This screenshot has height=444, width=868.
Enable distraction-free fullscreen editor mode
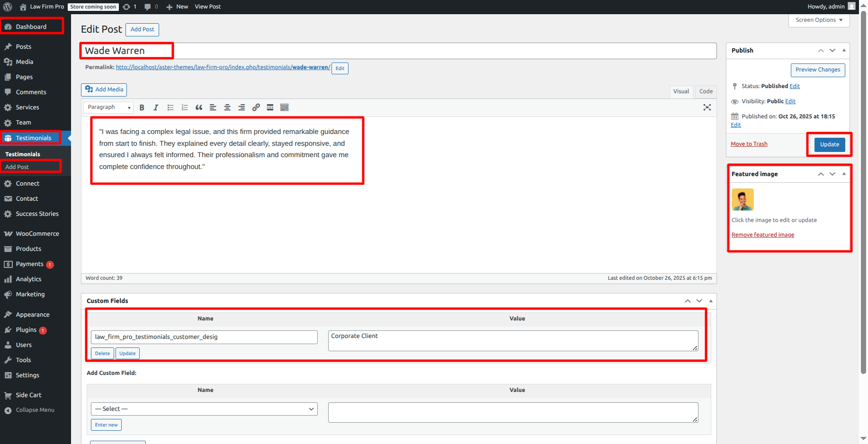coord(707,107)
